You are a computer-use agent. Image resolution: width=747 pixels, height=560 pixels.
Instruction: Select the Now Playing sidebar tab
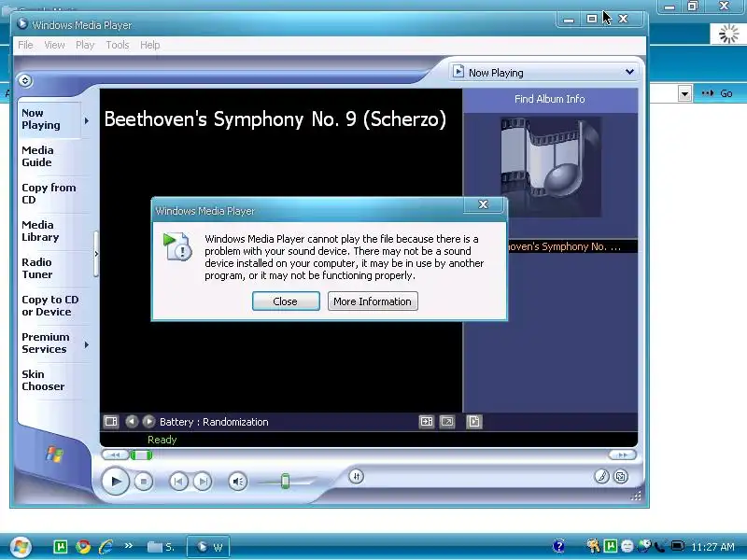pos(49,119)
